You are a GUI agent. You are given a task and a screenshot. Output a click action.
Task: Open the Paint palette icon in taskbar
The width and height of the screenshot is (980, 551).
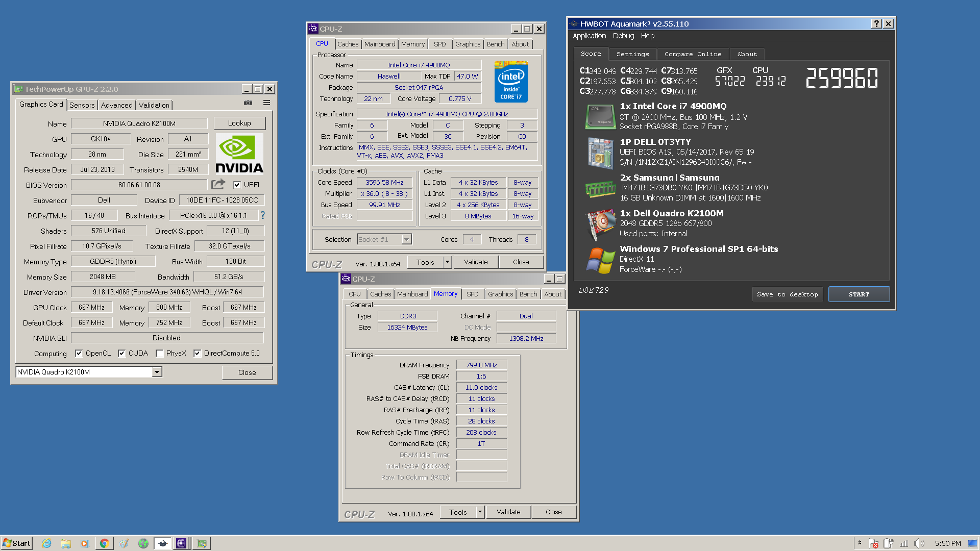(124, 543)
